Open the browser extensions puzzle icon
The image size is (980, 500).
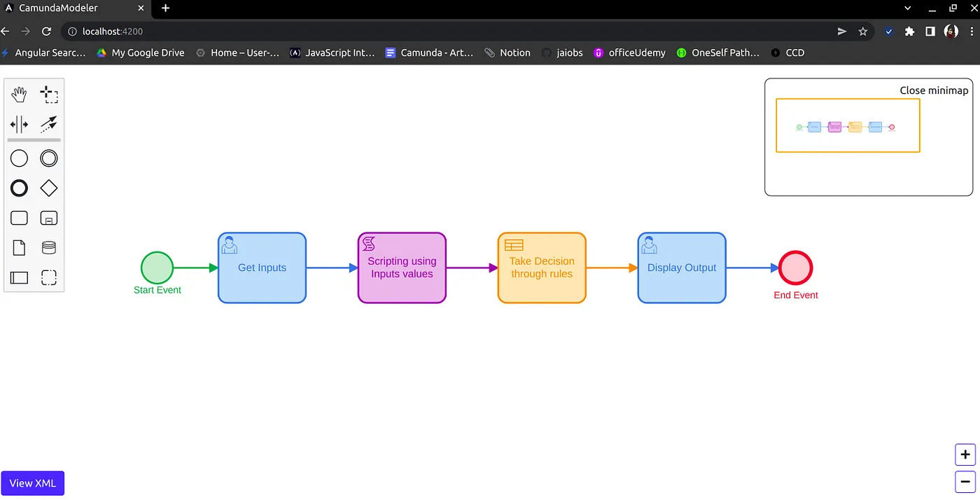coord(909,32)
